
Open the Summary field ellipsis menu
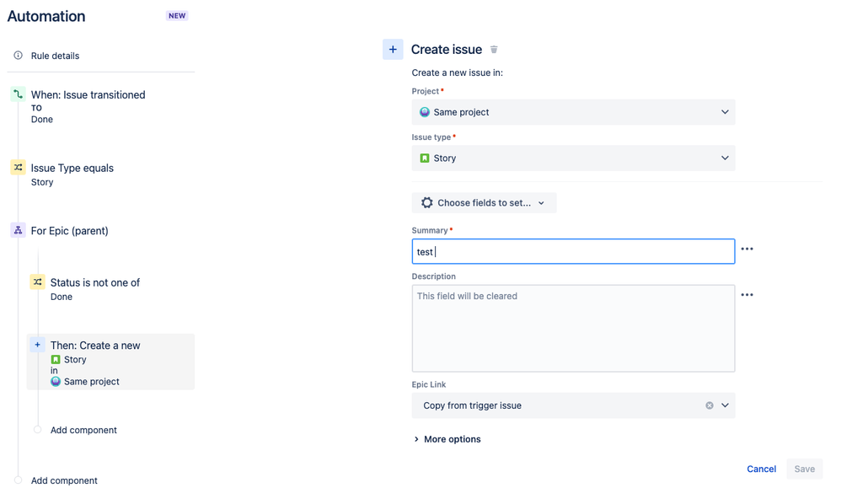(x=747, y=249)
